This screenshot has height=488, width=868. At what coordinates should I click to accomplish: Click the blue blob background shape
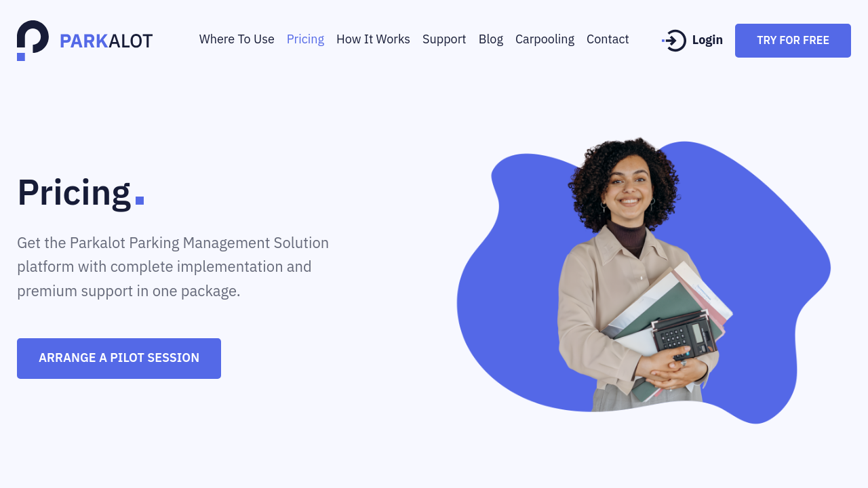coord(766,271)
